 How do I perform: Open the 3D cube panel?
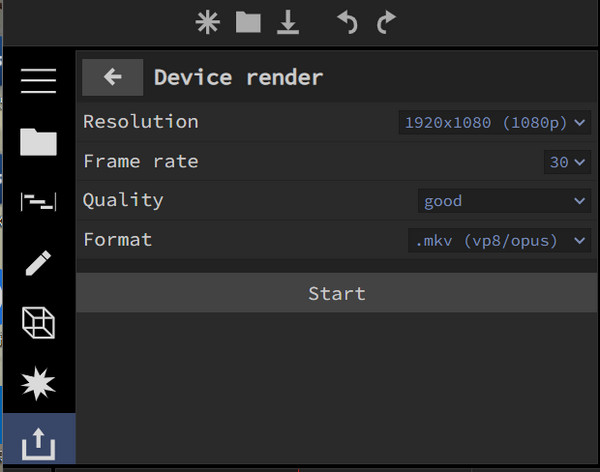coord(38,323)
